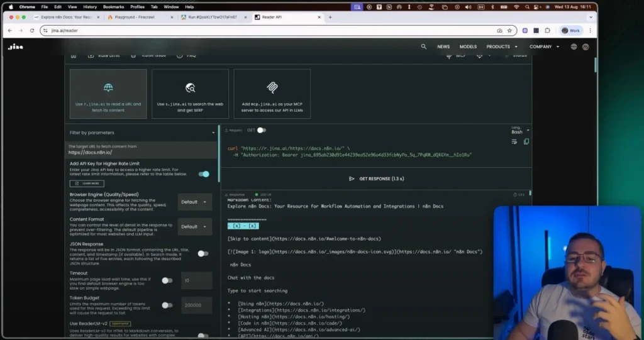Click the install app icon in address bar
Screen dimensions: 644x340
[x=499, y=30]
